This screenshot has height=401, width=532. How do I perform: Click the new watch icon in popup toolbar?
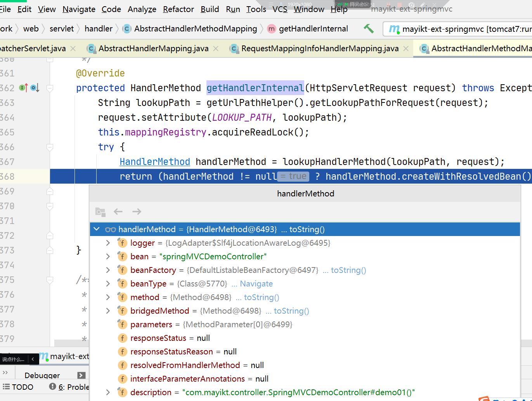pos(101,212)
